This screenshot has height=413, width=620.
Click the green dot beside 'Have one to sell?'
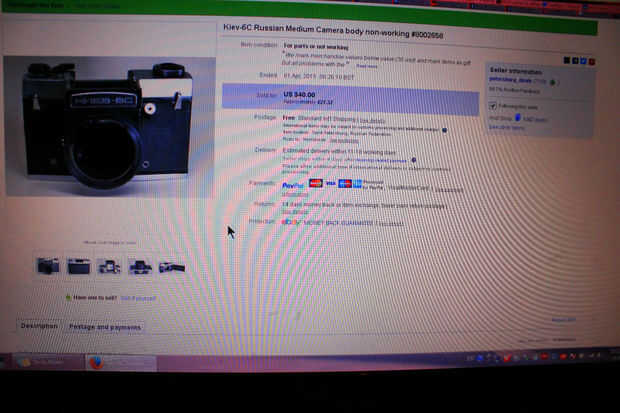tap(68, 297)
